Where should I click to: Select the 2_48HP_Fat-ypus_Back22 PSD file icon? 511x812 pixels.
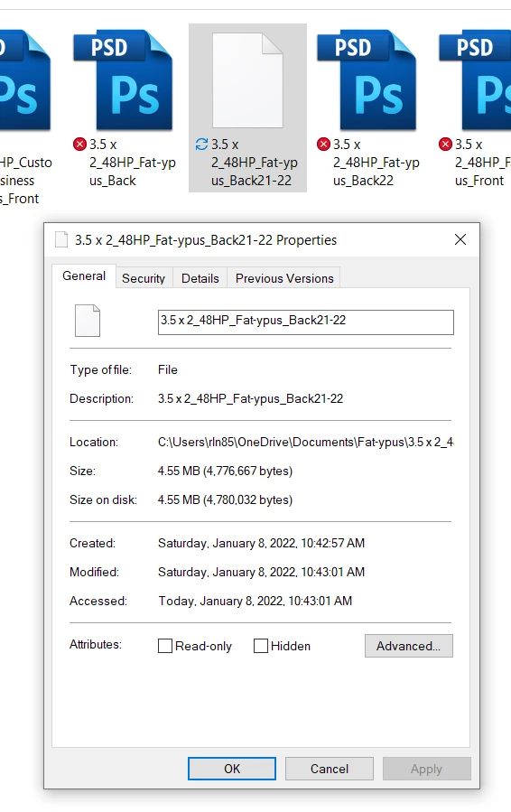click(367, 80)
